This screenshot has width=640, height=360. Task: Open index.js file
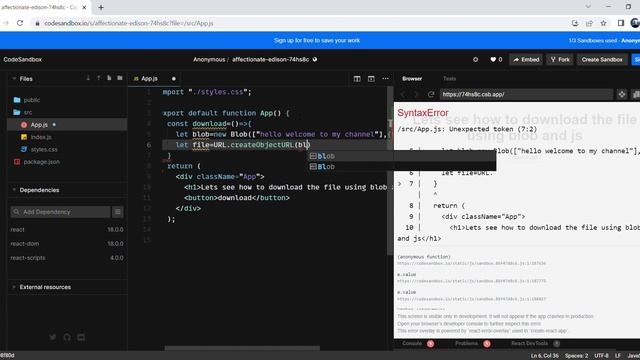41,137
